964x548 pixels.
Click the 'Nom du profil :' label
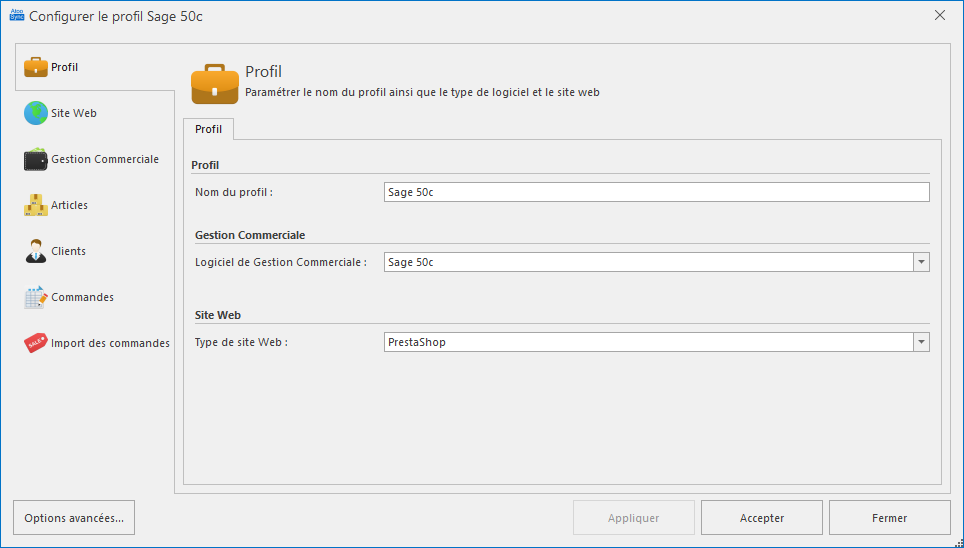click(234, 193)
